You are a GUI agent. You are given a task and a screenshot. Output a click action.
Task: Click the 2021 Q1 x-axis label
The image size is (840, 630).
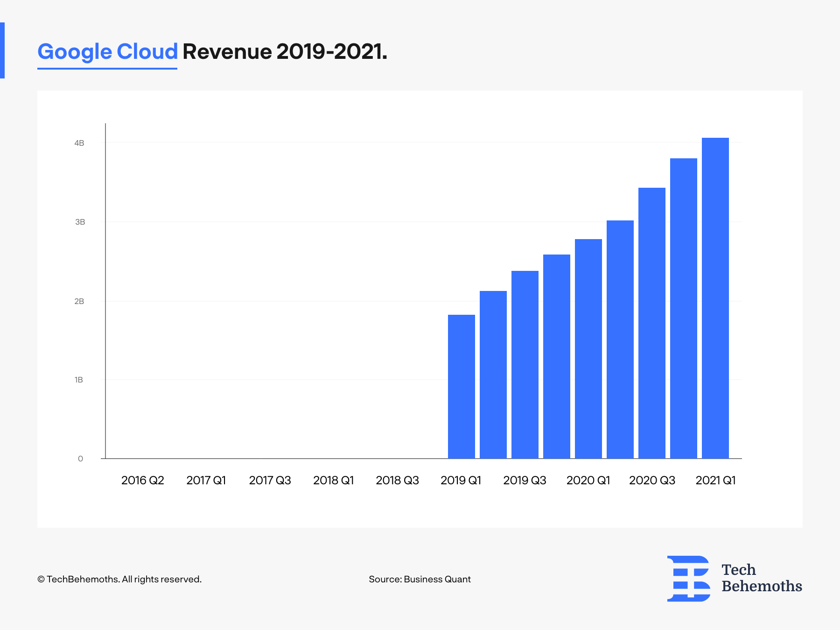pyautogui.click(x=716, y=480)
